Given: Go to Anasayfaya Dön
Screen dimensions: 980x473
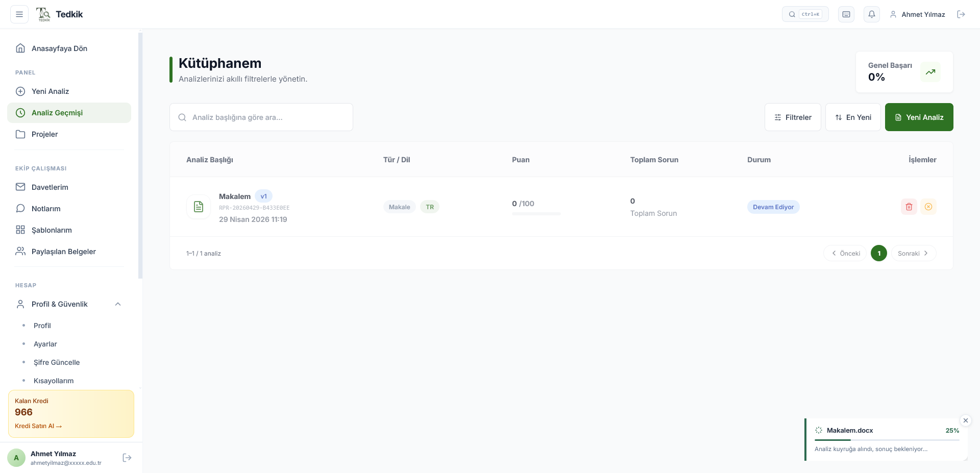Looking at the screenshot, I should (69, 48).
